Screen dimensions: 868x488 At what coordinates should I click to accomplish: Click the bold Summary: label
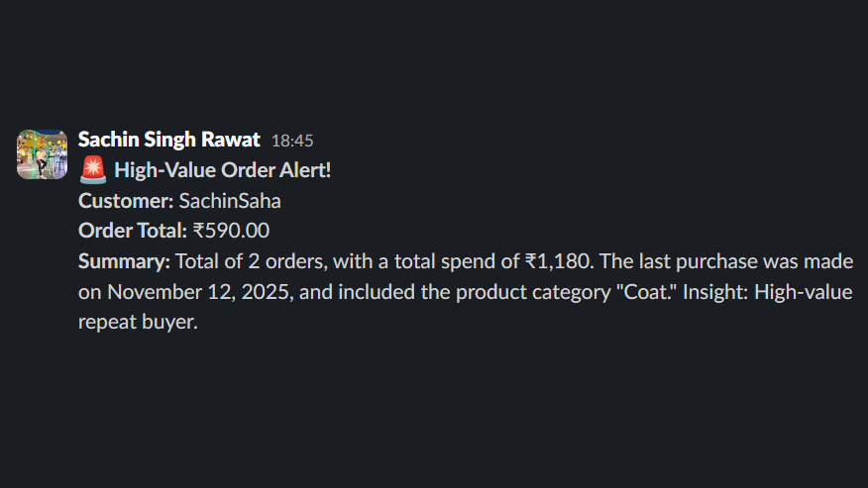point(124,261)
